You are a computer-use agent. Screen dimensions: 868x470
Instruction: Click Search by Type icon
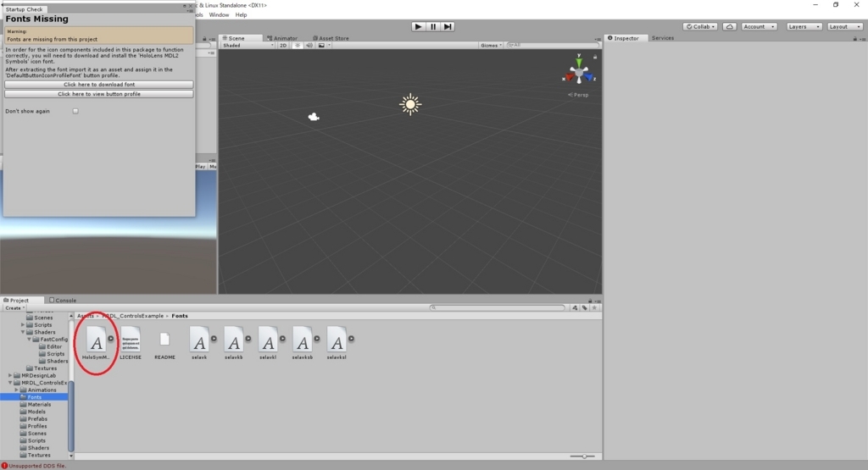click(575, 307)
